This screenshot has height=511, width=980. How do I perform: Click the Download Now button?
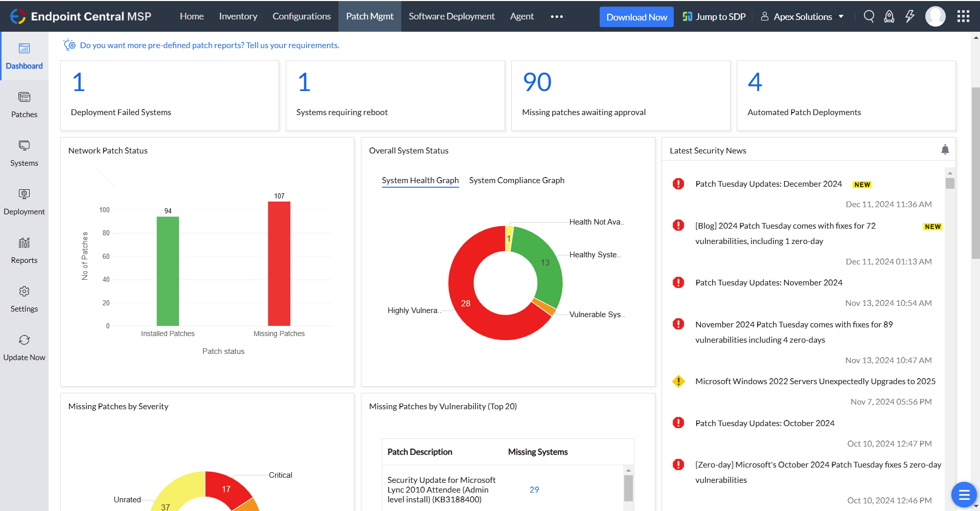click(636, 16)
